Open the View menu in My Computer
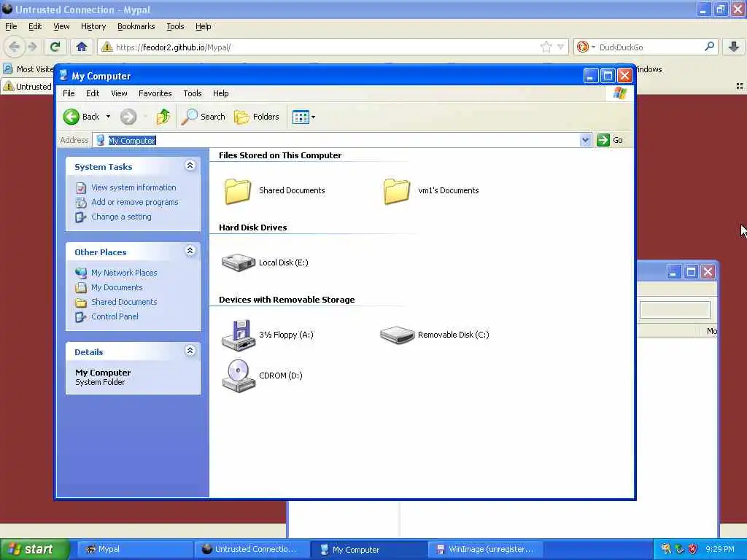This screenshot has width=747, height=560. pos(119,93)
